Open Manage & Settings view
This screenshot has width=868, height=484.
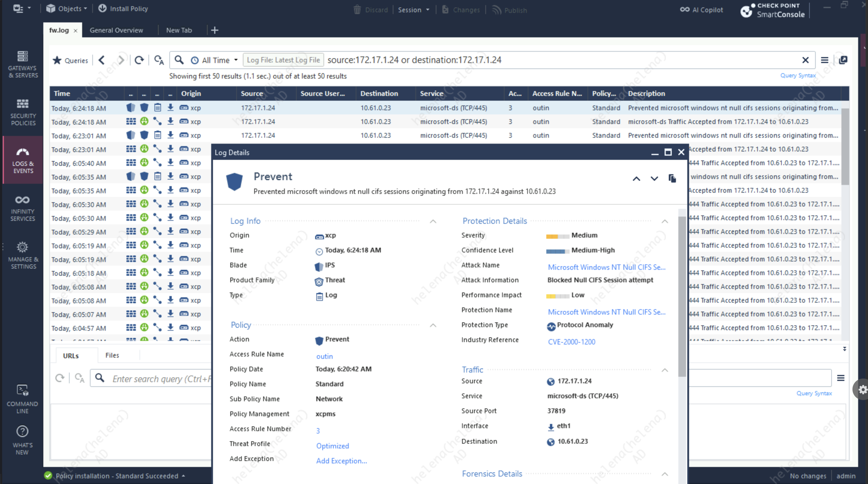(x=23, y=255)
